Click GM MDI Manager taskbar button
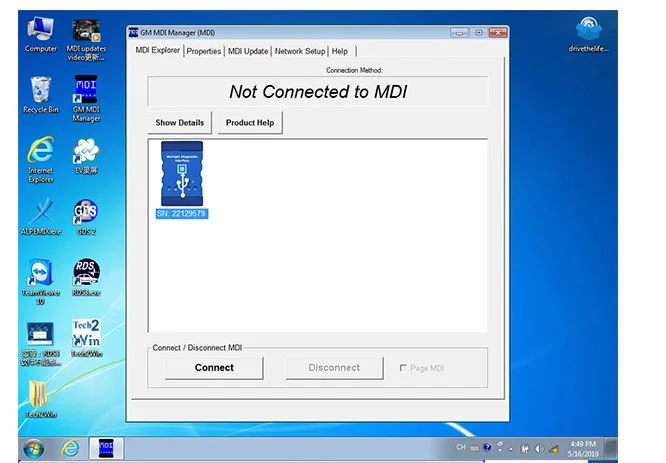 pyautogui.click(x=106, y=448)
